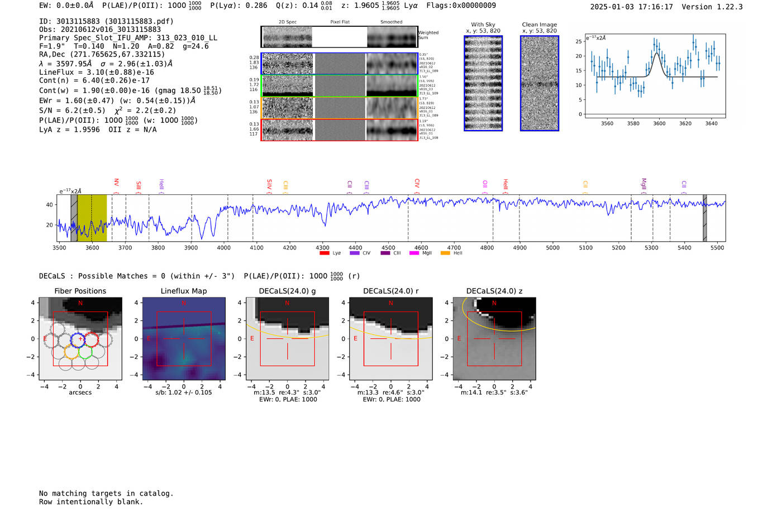782x532 pixels.
Task: Select the Primary Spec_Slot_IFU_AMP value line
Action: tap(128, 38)
